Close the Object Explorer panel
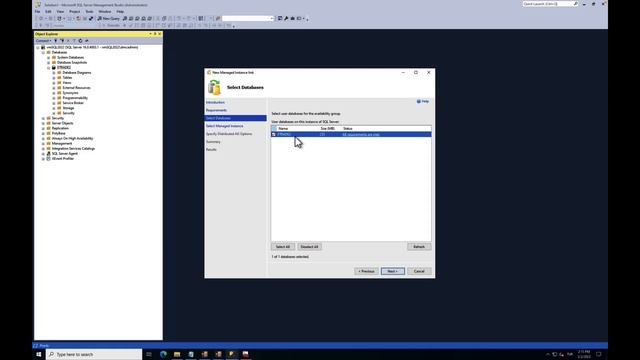This screenshot has width=640, height=360. [x=160, y=34]
